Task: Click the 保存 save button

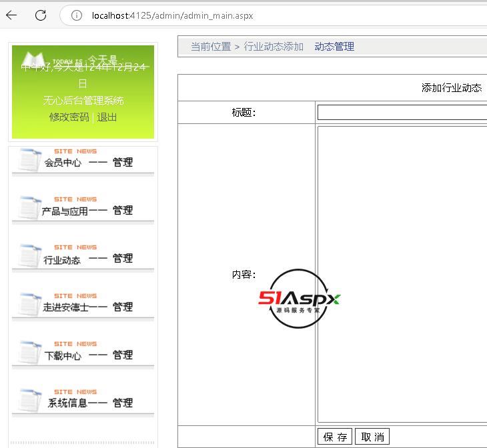Action: pyautogui.click(x=335, y=437)
